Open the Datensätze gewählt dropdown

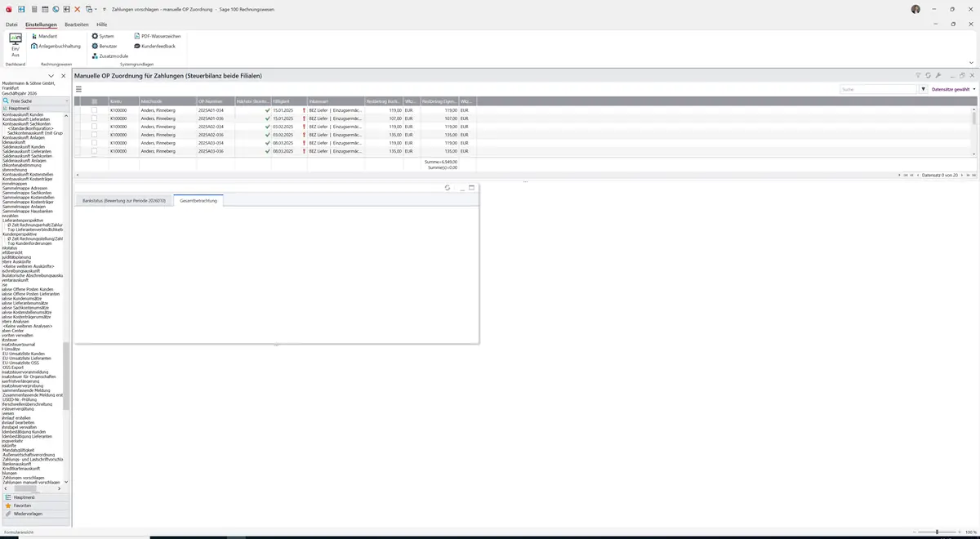953,89
